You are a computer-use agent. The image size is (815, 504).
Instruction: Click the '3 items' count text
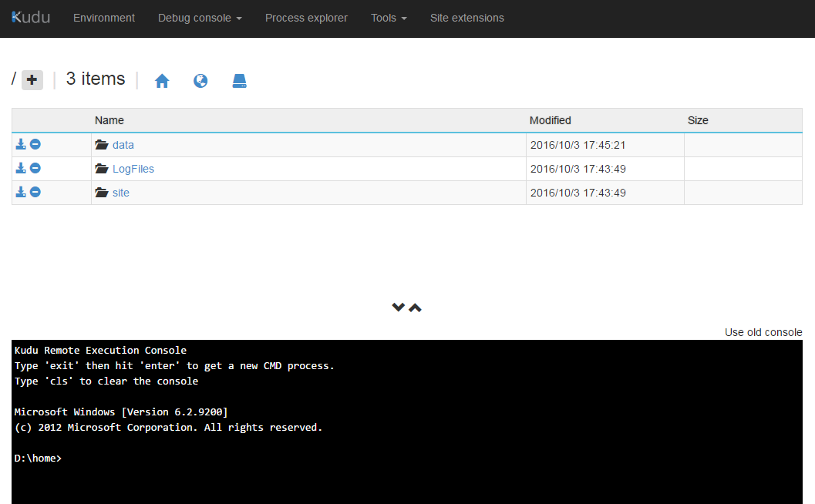(x=96, y=79)
